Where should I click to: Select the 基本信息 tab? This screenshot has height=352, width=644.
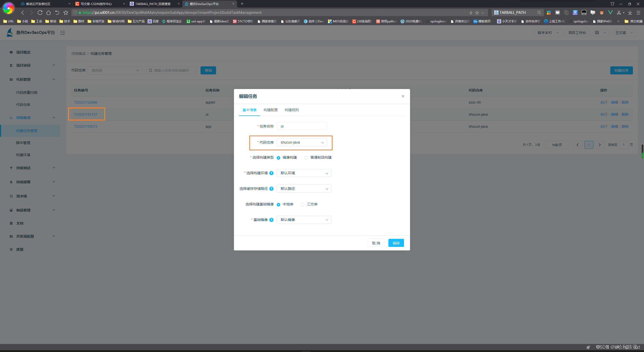pos(249,110)
